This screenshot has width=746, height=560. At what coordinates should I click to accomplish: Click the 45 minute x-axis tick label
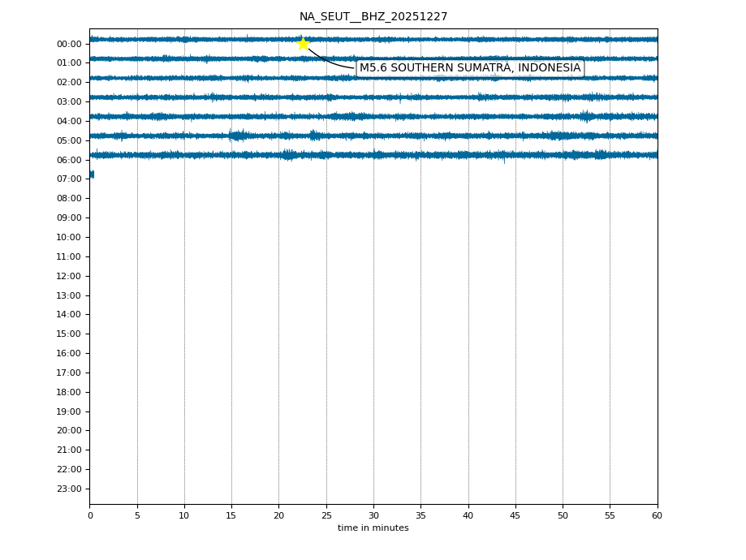click(x=515, y=515)
